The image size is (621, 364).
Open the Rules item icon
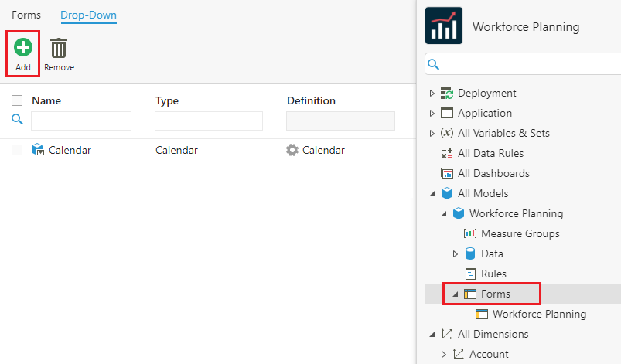coord(470,274)
